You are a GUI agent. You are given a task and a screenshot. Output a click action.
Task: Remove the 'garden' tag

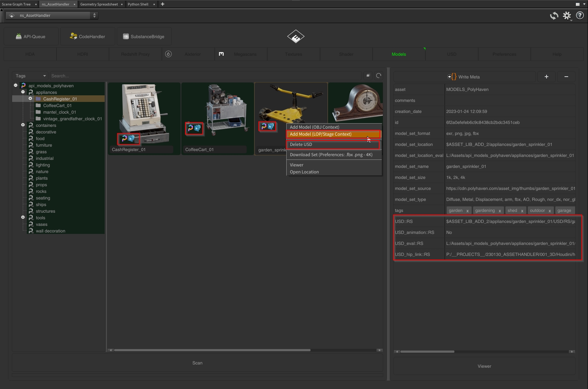467,211
